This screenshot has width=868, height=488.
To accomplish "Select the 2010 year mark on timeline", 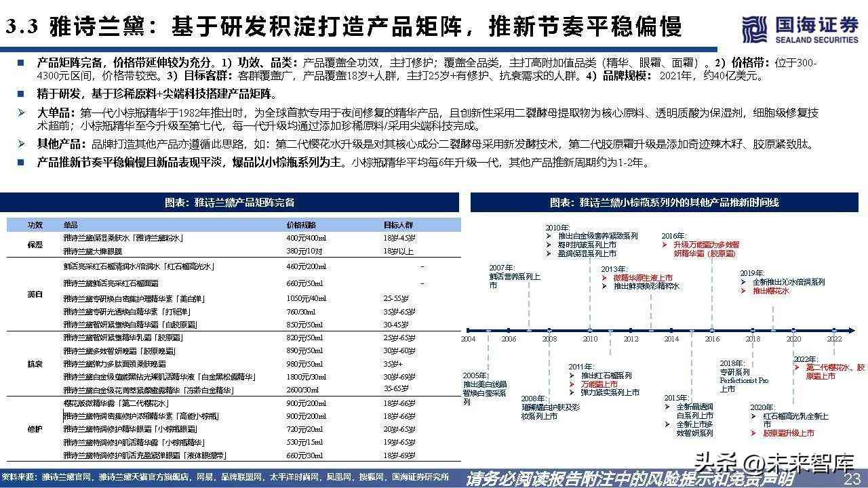I will pyautogui.click(x=590, y=338).
